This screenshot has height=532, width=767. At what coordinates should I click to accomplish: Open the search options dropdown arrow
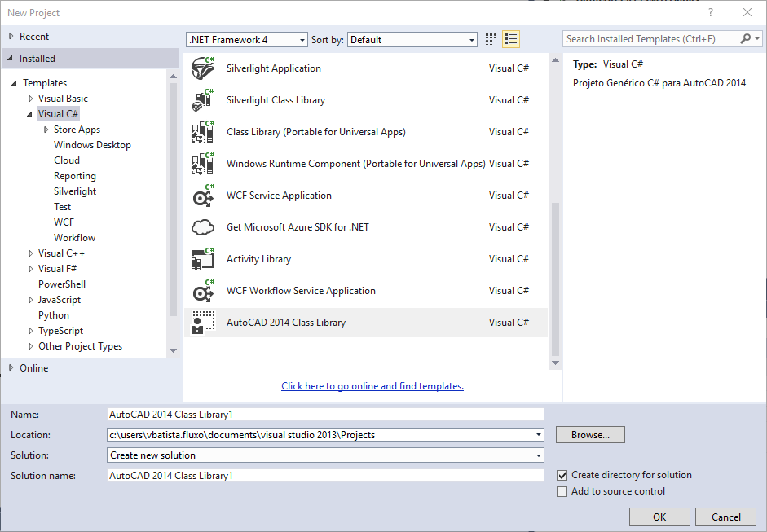(757, 38)
